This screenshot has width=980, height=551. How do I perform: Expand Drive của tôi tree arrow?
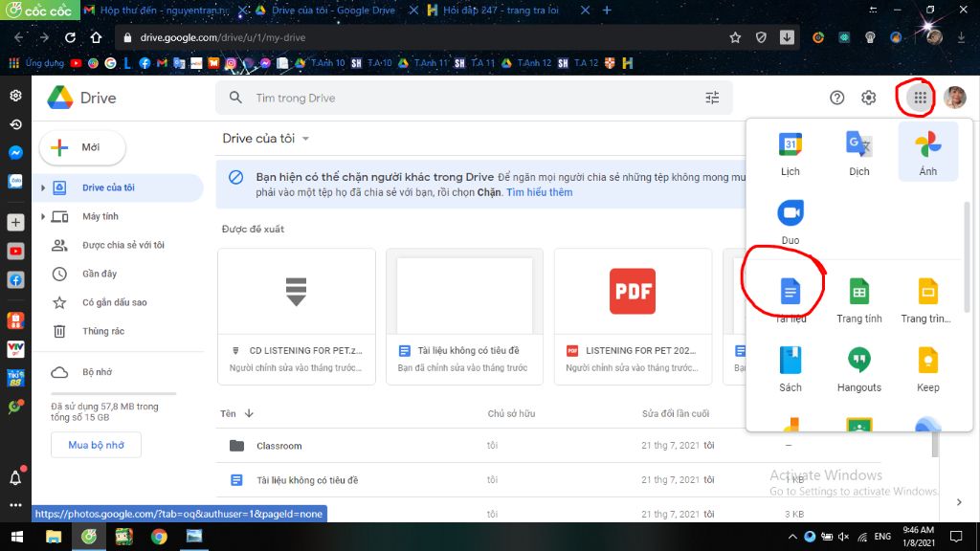[42, 187]
